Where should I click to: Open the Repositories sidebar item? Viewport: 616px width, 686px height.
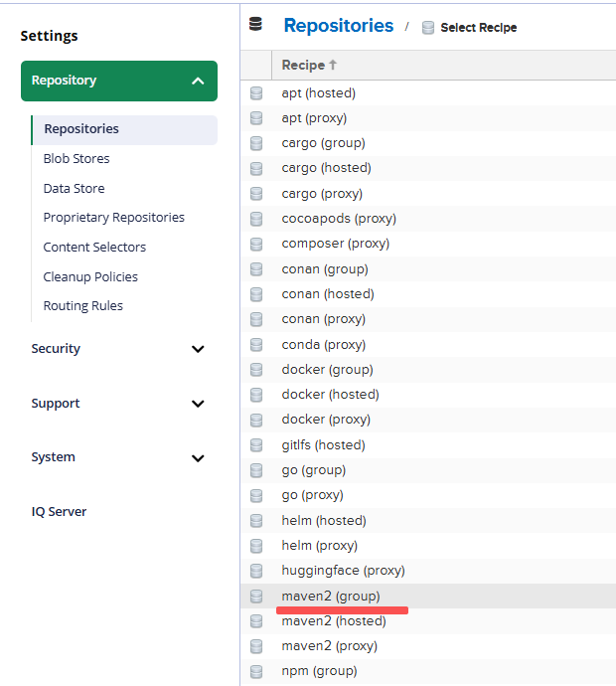(124, 129)
